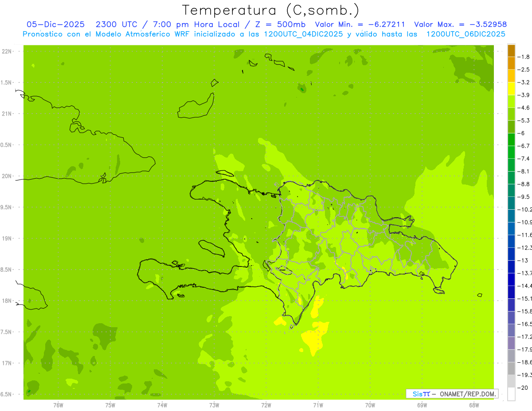532x411 pixels.
Task: Click the '73W' longitude tick label
Action: [x=214, y=405]
